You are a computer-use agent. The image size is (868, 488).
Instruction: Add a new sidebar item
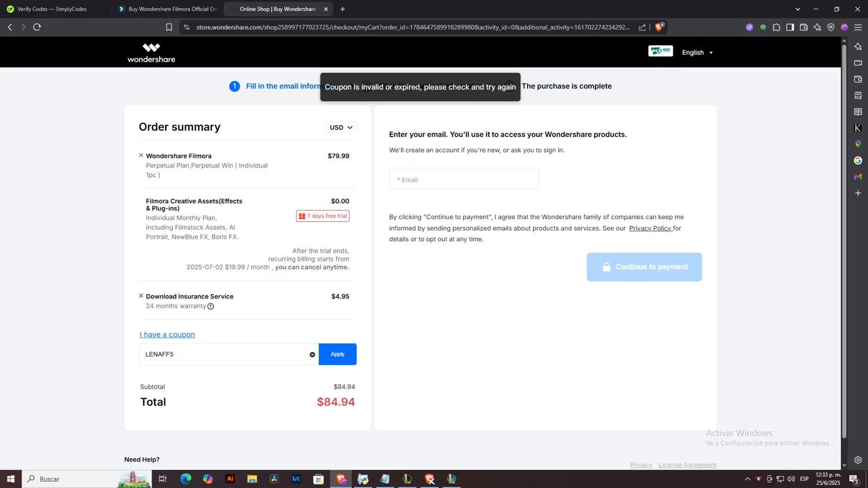858,193
